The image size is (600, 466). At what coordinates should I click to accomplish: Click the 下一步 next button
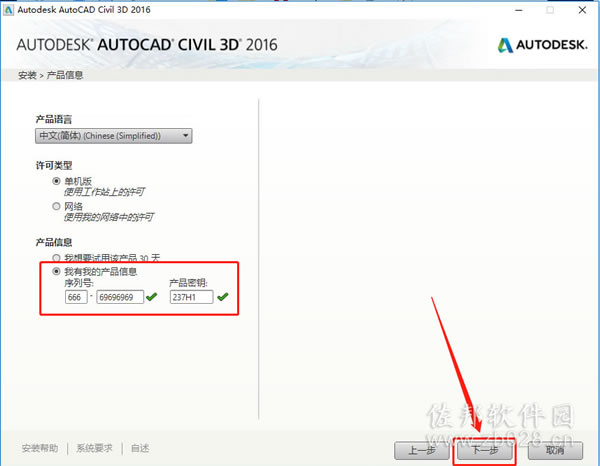point(485,450)
